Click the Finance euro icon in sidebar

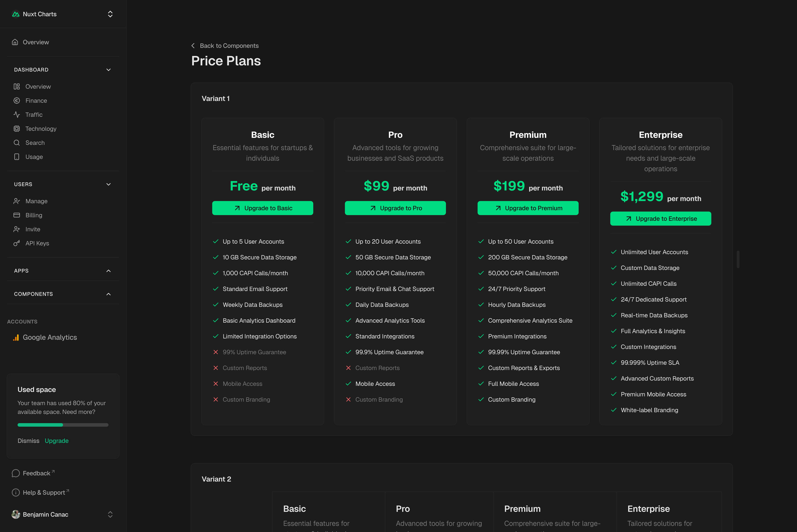(x=16, y=101)
